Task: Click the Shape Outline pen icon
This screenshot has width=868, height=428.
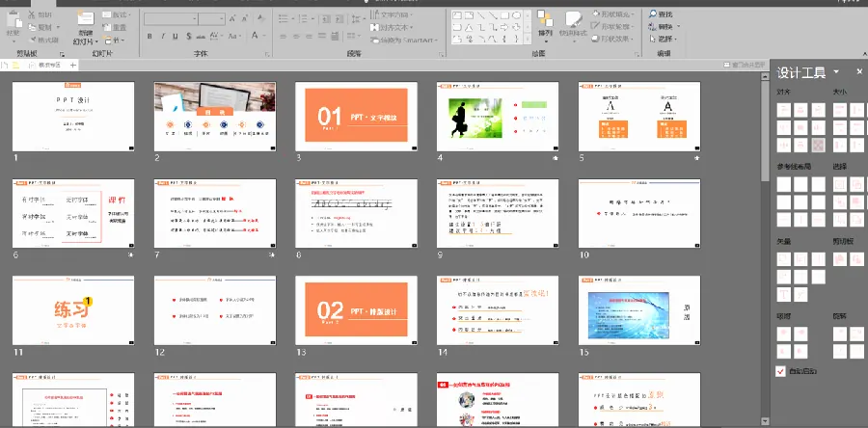Action: pyautogui.click(x=596, y=26)
